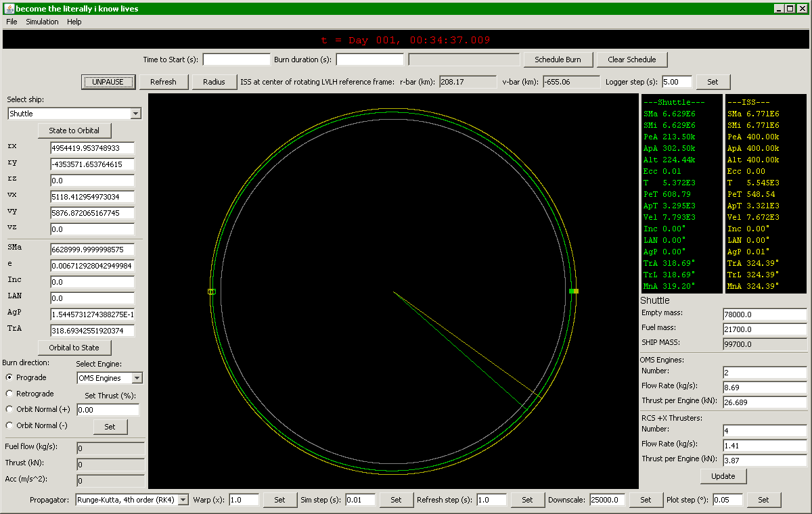Open the Select ship dropdown
This screenshot has height=514, width=812.
[x=74, y=114]
